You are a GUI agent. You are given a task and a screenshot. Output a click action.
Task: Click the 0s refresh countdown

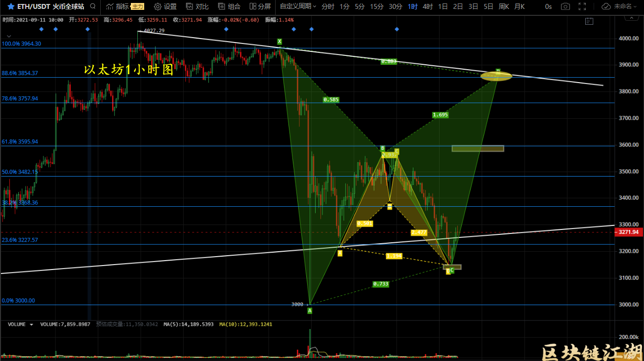pyautogui.click(x=549, y=6)
